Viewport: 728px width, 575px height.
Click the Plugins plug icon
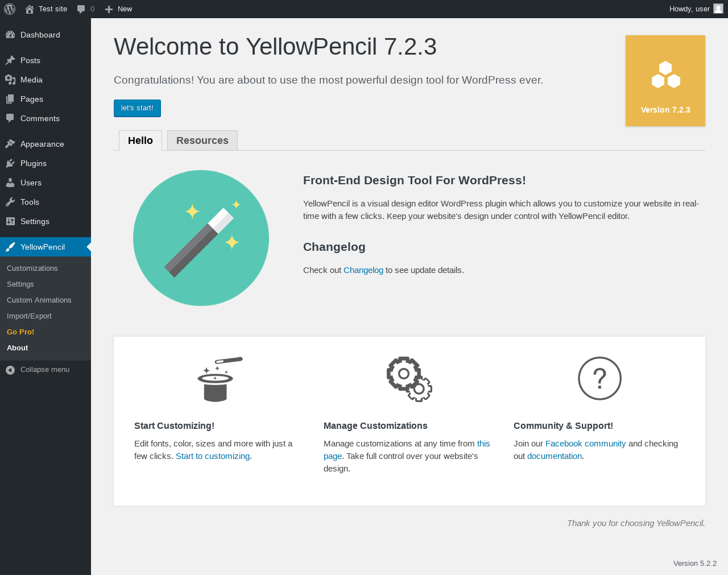10,163
